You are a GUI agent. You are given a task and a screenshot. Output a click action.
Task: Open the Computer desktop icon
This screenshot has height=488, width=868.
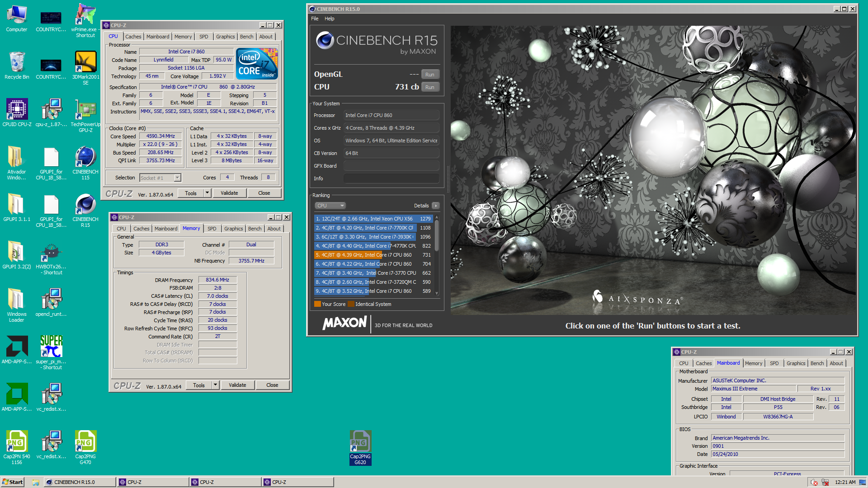tap(17, 19)
